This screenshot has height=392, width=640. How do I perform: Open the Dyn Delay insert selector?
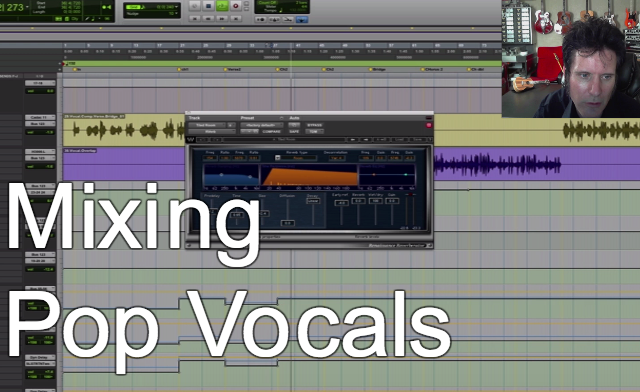coord(40,357)
